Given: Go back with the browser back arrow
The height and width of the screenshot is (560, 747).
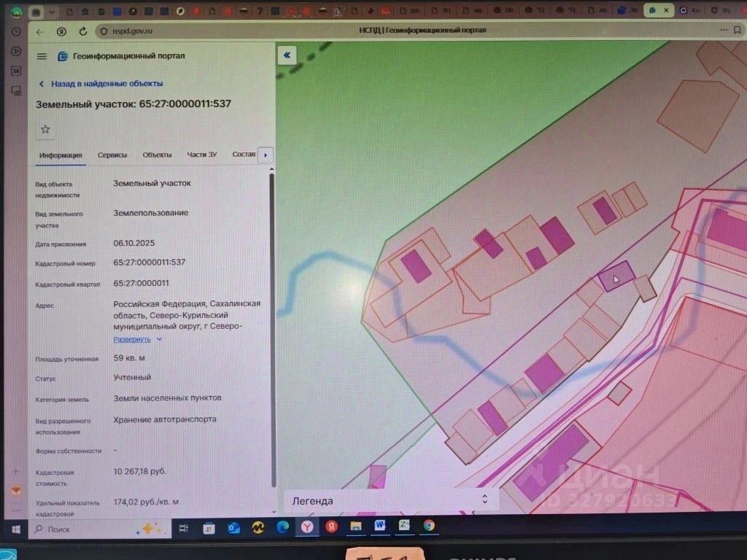Looking at the screenshot, I should pyautogui.click(x=39, y=31).
